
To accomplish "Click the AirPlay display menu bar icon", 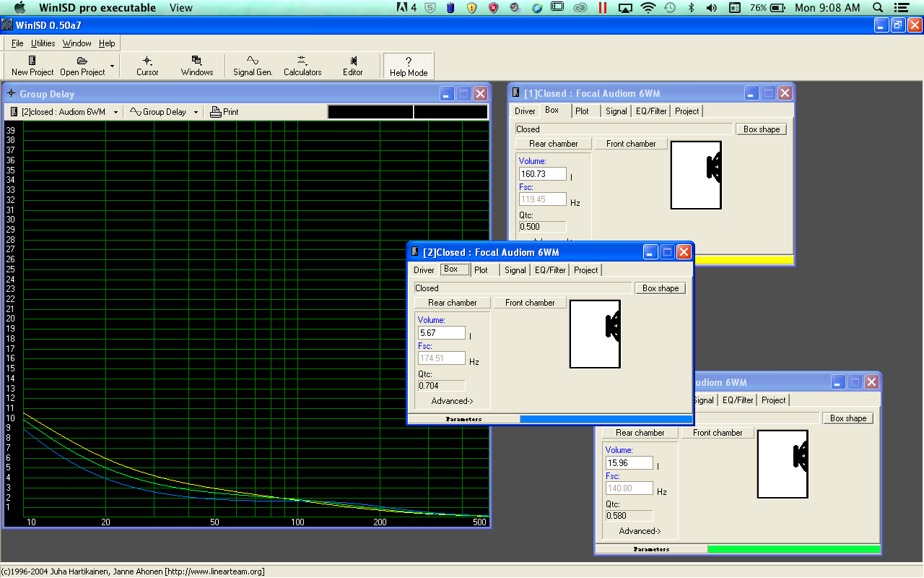I will tap(626, 8).
